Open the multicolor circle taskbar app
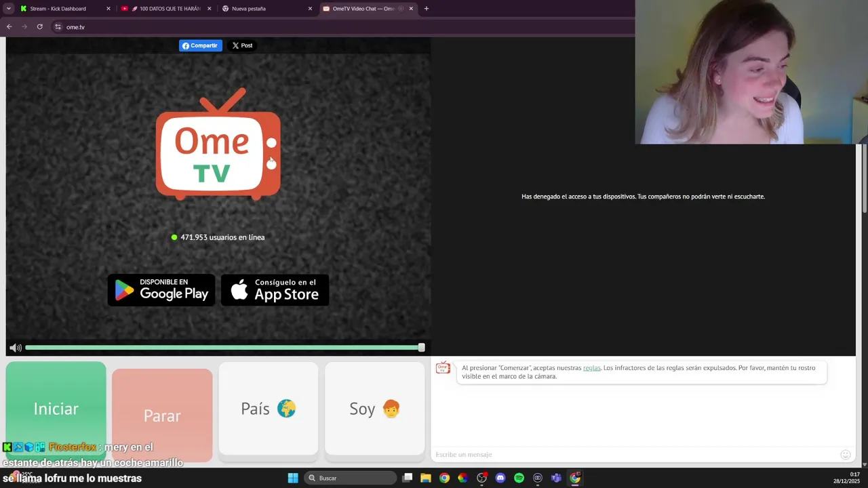This screenshot has width=868, height=488. click(x=462, y=478)
